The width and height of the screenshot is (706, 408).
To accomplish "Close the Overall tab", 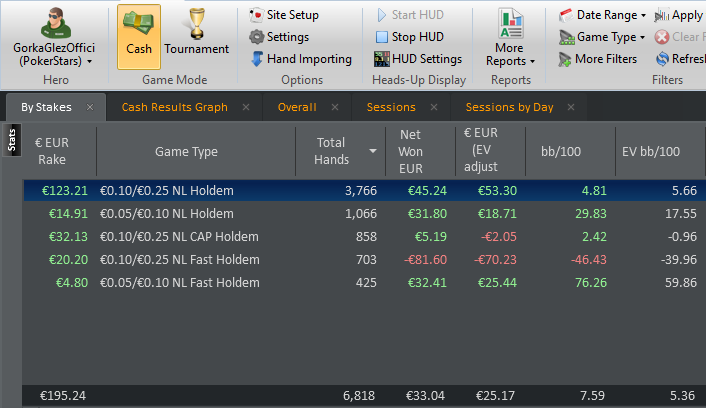I will [335, 107].
